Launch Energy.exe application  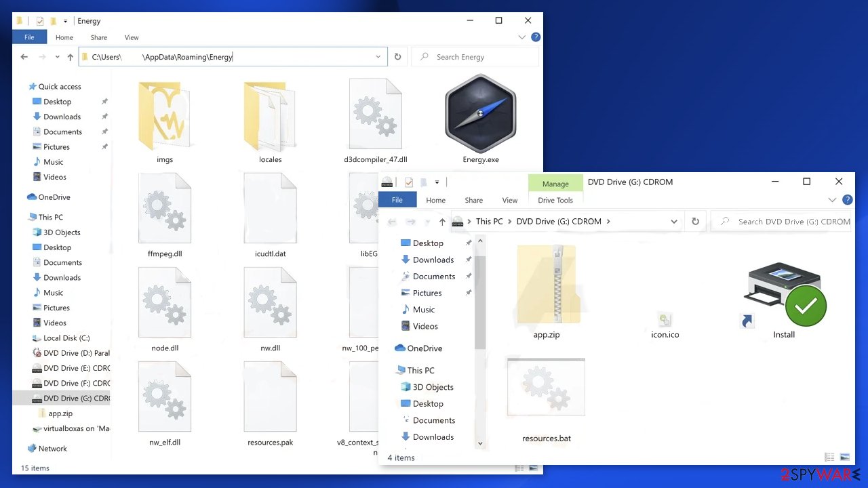tap(480, 115)
